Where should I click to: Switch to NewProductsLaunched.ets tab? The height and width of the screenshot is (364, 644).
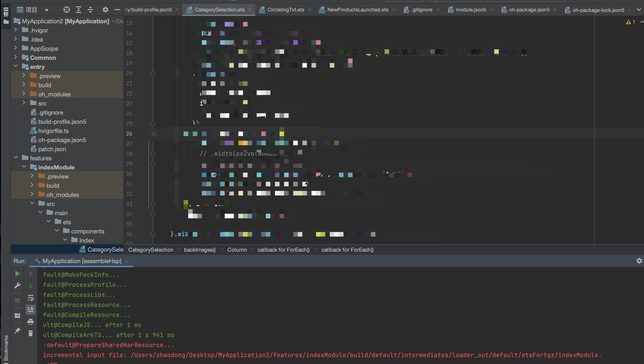[x=357, y=10]
